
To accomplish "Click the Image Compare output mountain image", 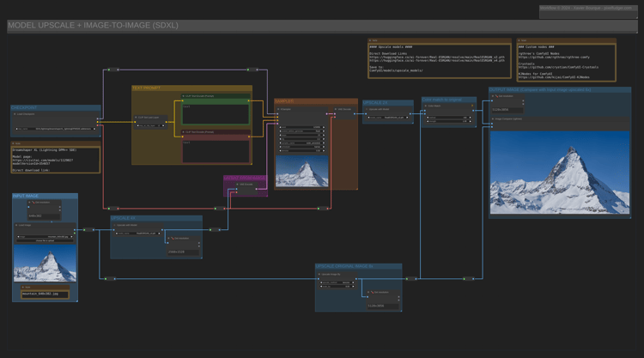I will [x=560, y=173].
